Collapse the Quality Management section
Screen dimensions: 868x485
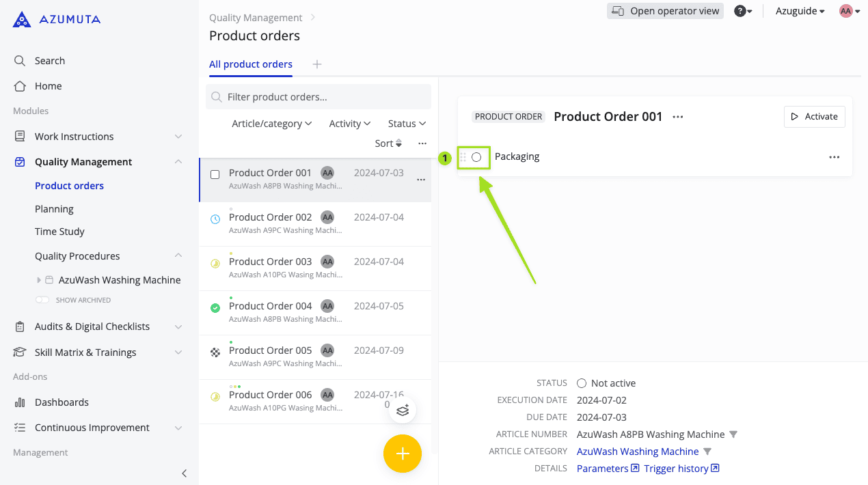click(178, 161)
